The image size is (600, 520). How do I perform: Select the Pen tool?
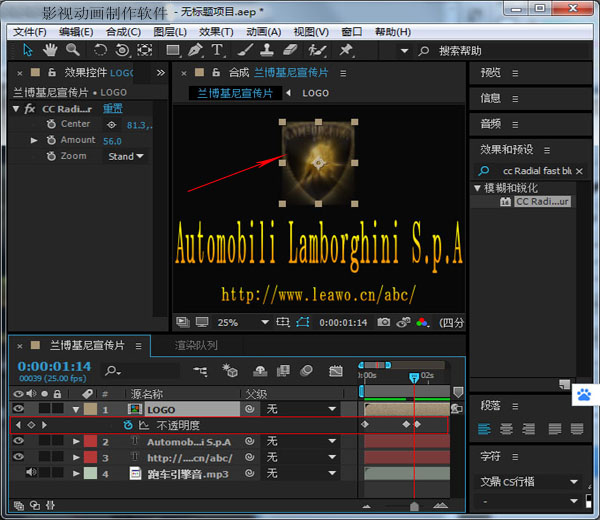pos(195,50)
